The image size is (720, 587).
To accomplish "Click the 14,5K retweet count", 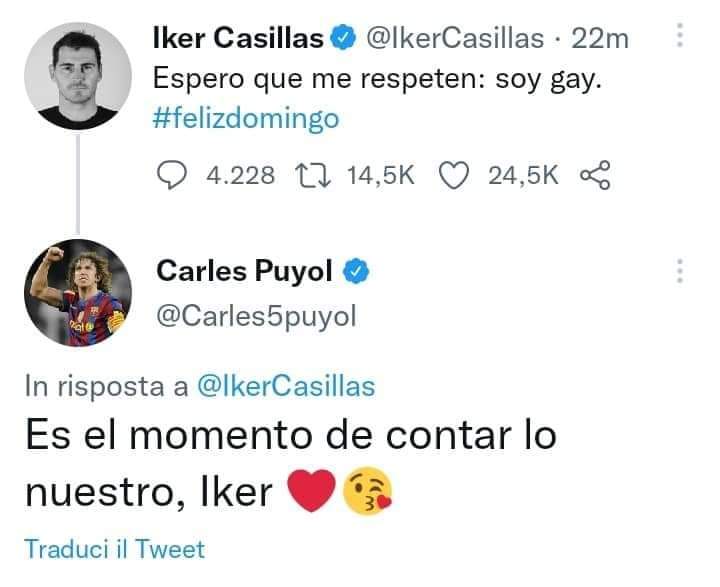I will [x=380, y=176].
